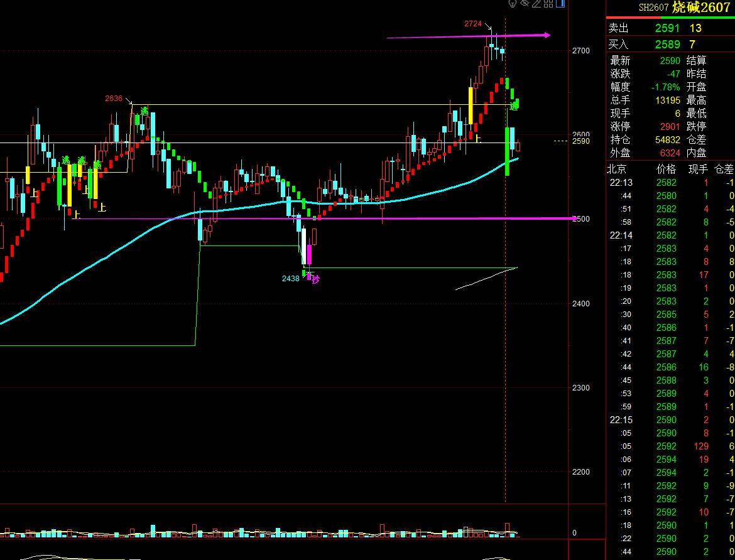The image size is (735, 560).
Task: Click the 2438 low price marker label
Action: (x=291, y=278)
